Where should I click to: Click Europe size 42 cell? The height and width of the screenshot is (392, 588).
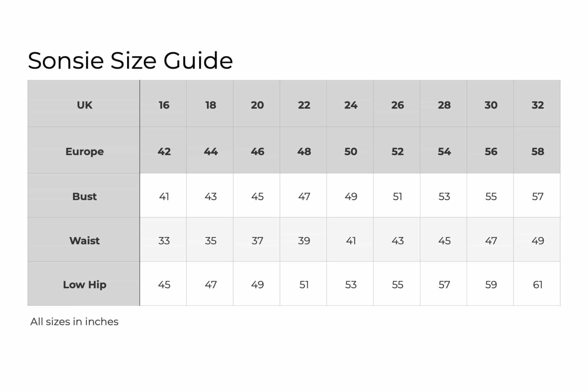(x=164, y=151)
